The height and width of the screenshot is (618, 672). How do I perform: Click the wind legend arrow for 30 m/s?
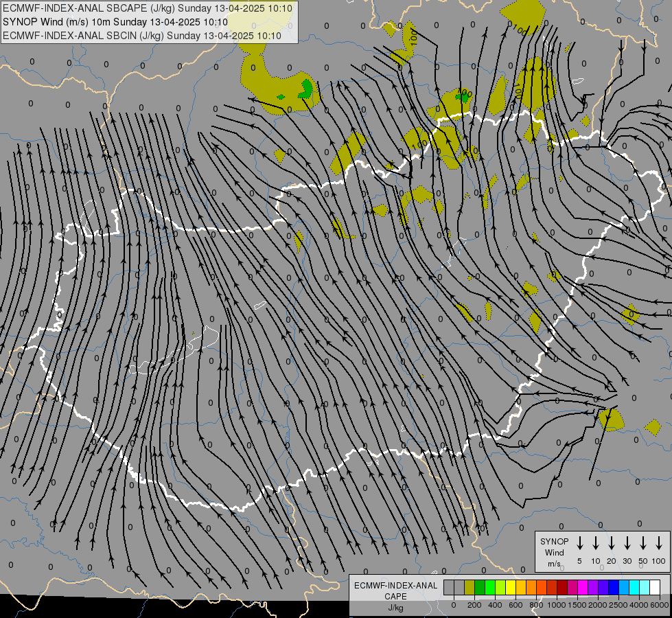click(x=627, y=543)
